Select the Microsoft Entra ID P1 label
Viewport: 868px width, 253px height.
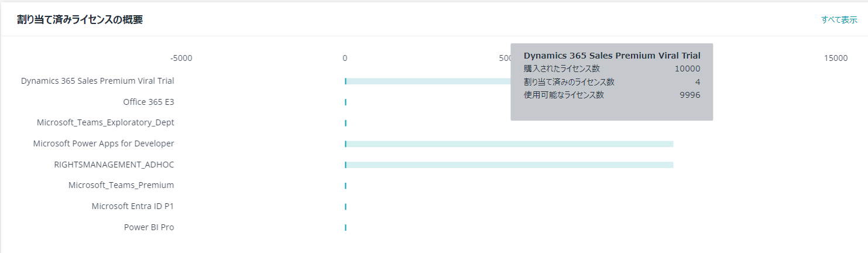pos(133,206)
